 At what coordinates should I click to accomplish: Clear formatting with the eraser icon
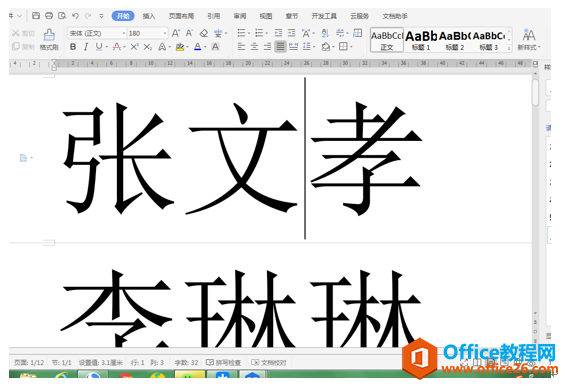click(x=204, y=34)
